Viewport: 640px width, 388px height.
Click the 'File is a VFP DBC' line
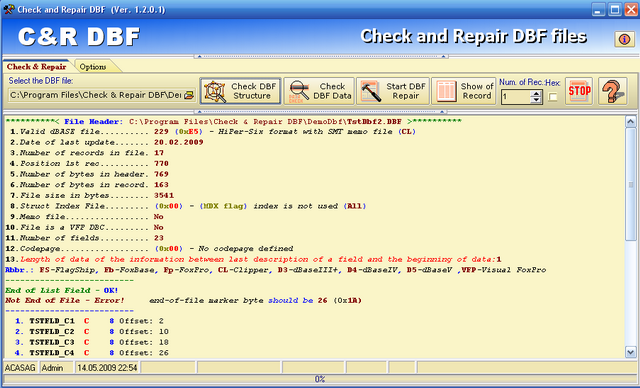point(84,227)
